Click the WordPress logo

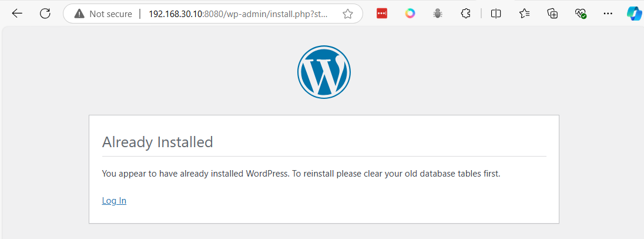324,72
